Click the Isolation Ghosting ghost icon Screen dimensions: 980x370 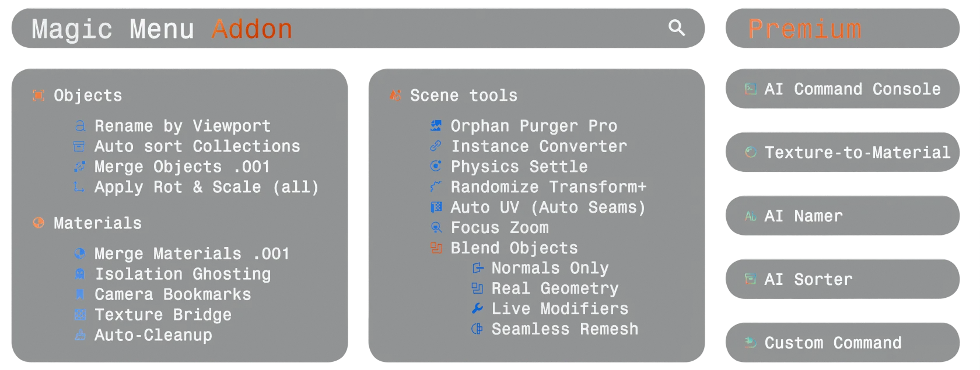coord(80,274)
